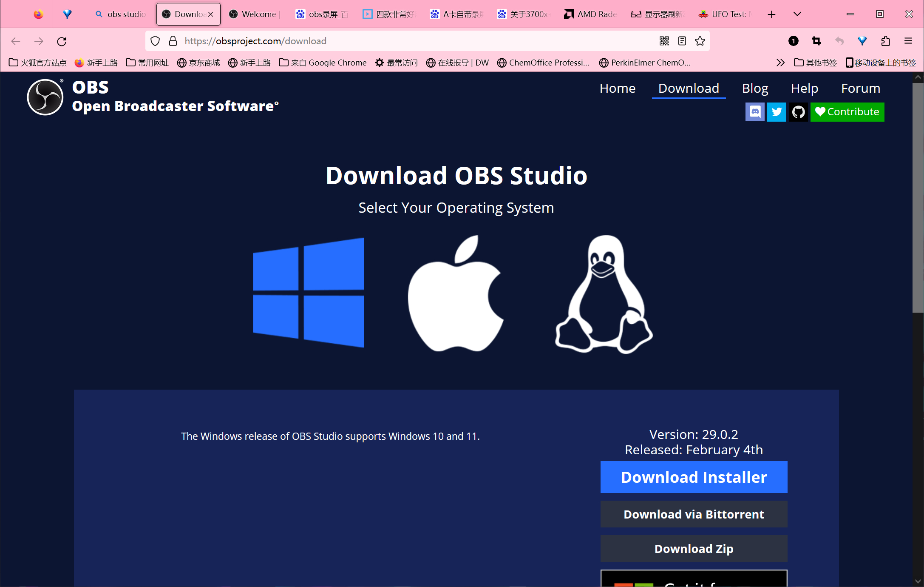Open the 移动设备上的书签 folder
Screen dimensions: 924x587
coord(881,63)
